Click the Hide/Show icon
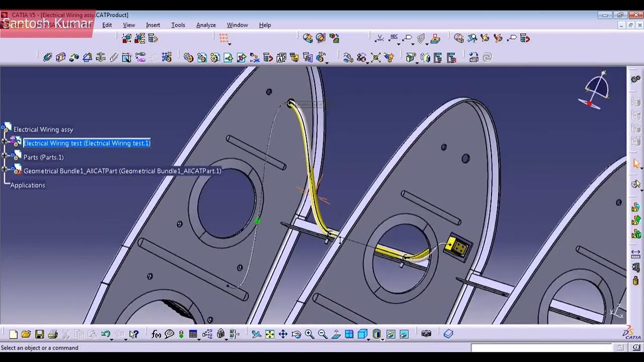 click(x=390, y=334)
